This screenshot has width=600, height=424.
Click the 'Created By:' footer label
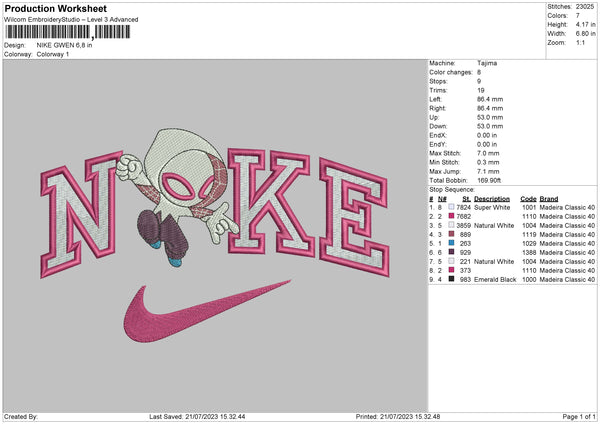click(x=21, y=416)
